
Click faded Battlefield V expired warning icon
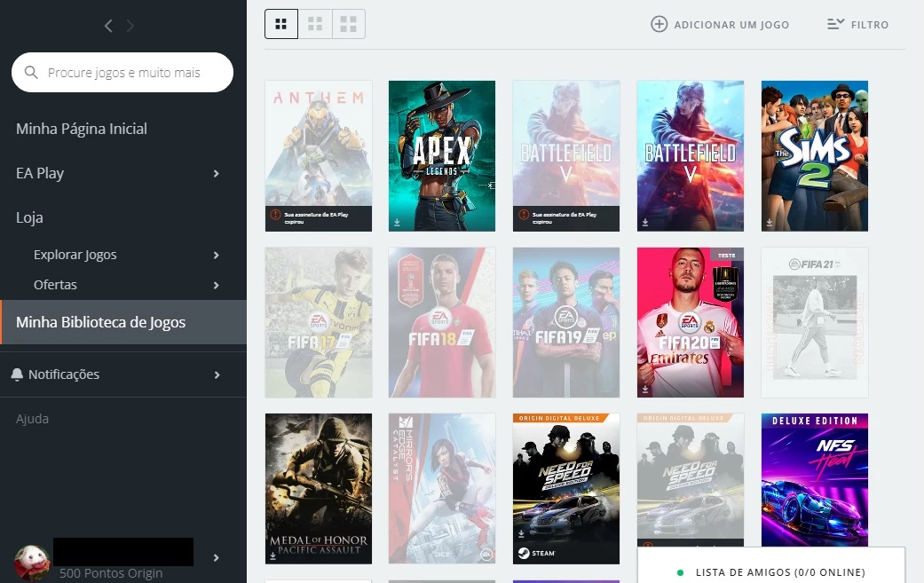pyautogui.click(x=524, y=215)
